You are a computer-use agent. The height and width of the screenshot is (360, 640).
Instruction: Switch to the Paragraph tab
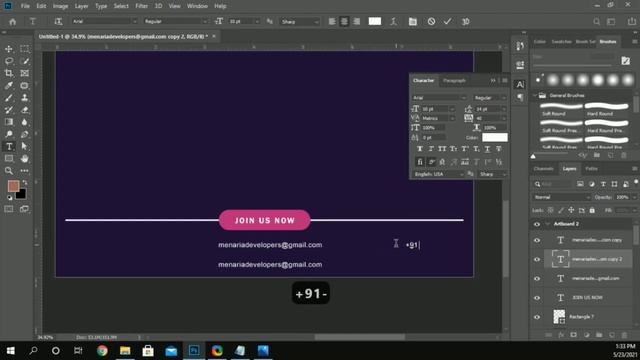[454, 80]
